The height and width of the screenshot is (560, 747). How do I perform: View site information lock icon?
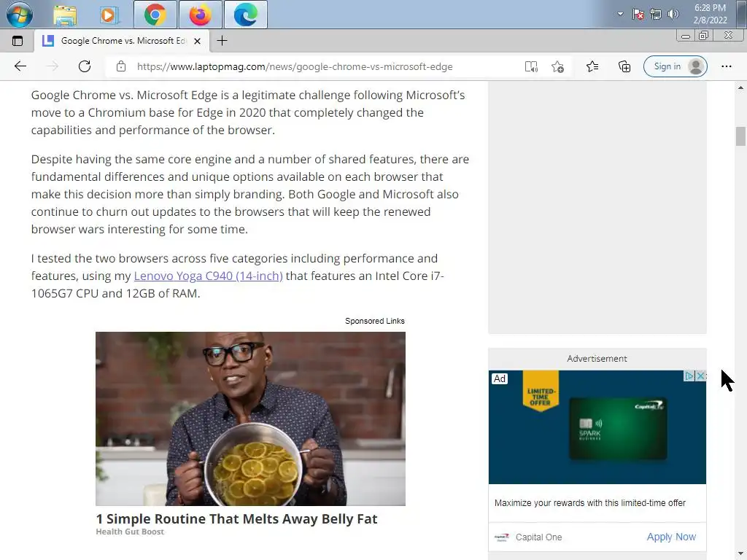121,66
